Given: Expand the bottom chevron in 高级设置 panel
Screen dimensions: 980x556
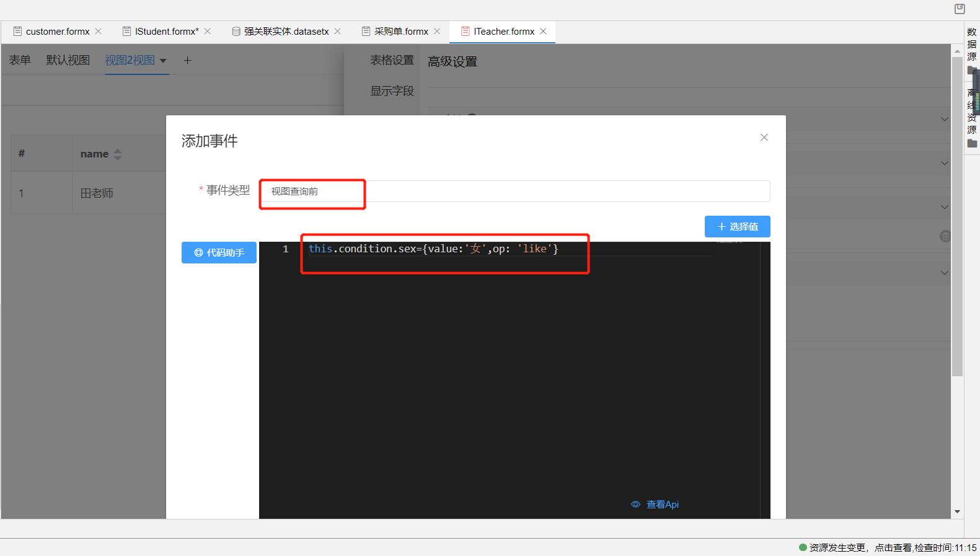Looking at the screenshot, I should point(944,272).
